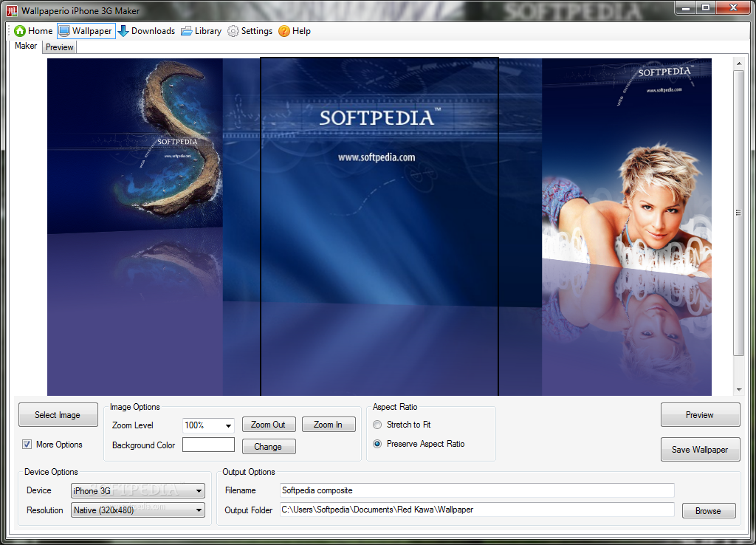Image resolution: width=756 pixels, height=545 pixels.
Task: Click the Filename input field
Action: click(x=477, y=490)
